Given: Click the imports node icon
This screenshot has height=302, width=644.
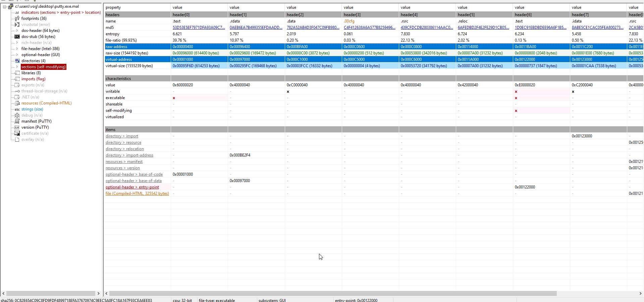Looking at the screenshot, I should (x=17, y=79).
